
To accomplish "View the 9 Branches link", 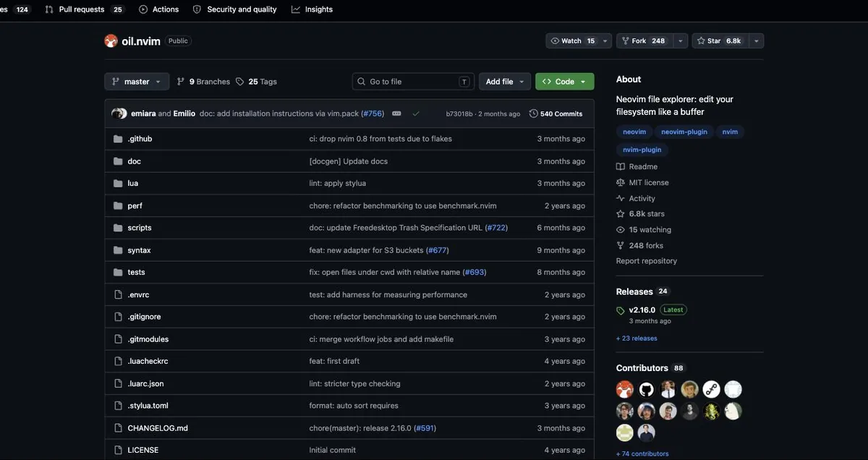I will pos(203,82).
